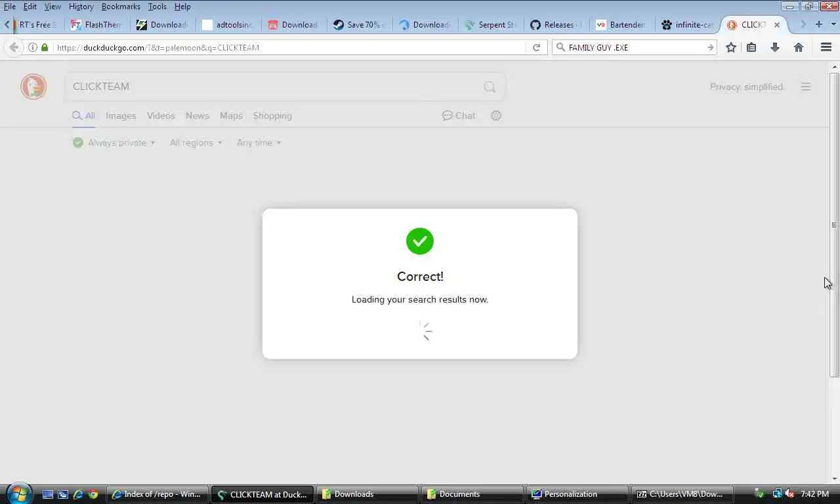Image resolution: width=840 pixels, height=504 pixels.
Task: Reload the current page
Action: click(536, 47)
